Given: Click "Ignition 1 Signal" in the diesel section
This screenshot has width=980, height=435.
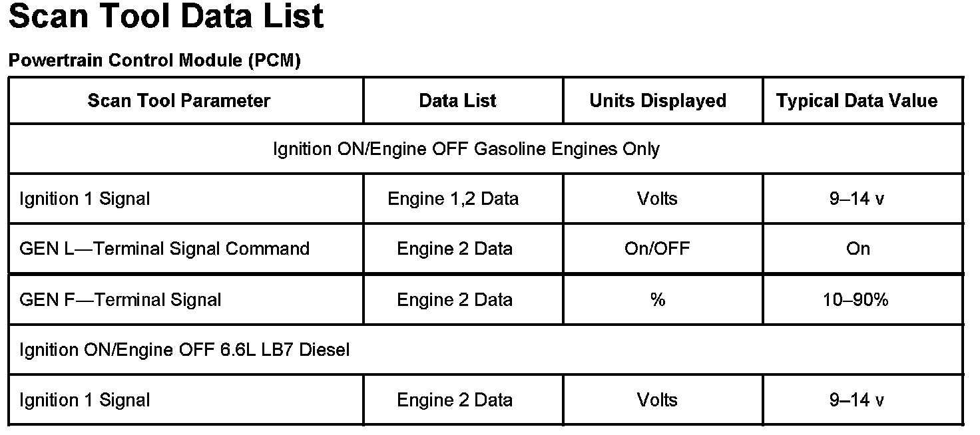Looking at the screenshot, I should click(85, 400).
